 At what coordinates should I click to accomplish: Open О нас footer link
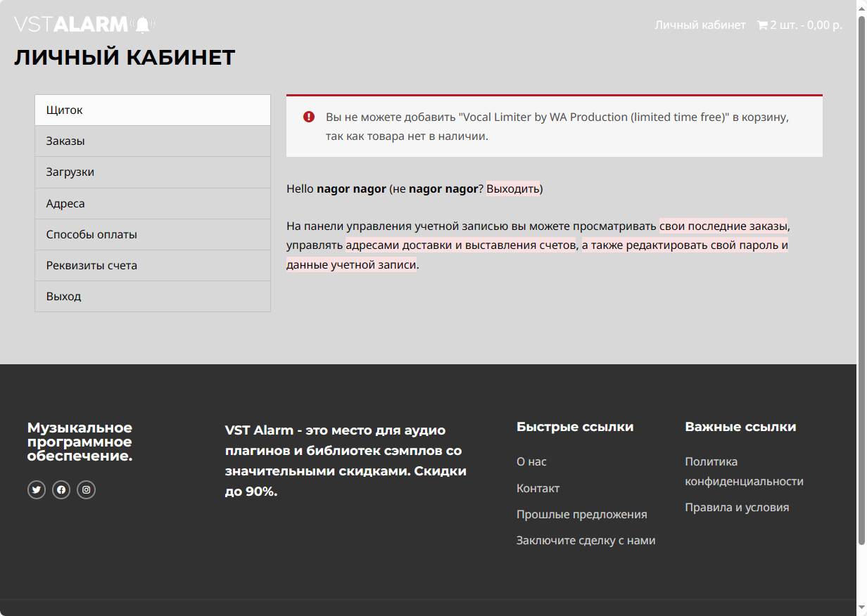pyautogui.click(x=531, y=462)
